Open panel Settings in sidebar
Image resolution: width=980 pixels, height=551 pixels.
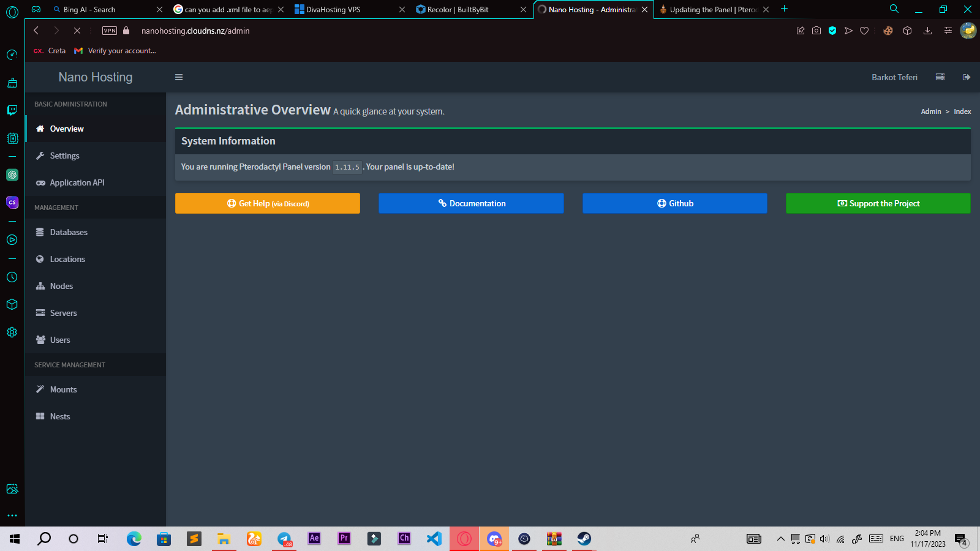(x=96, y=156)
